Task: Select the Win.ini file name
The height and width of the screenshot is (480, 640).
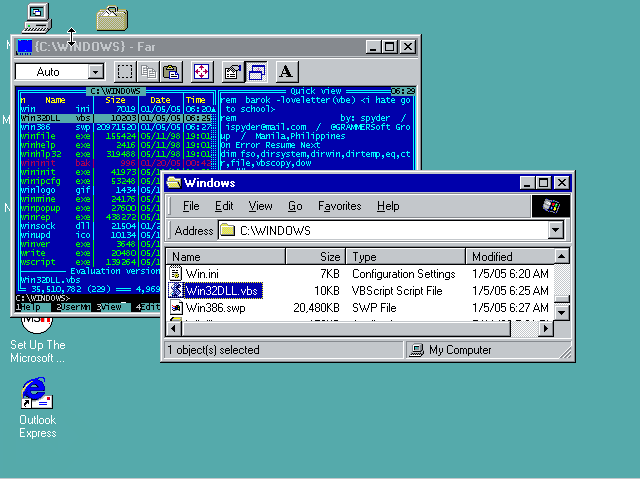Action: click(x=202, y=273)
